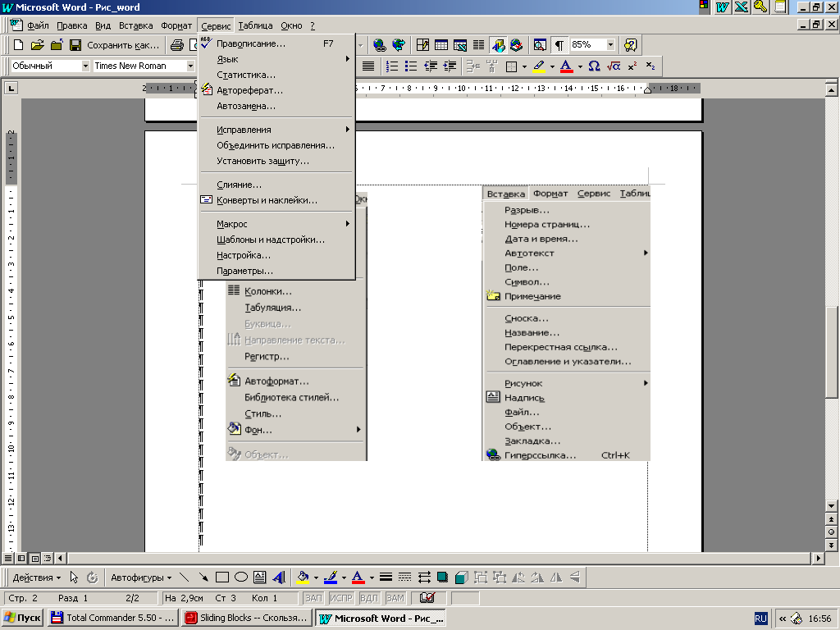Choose Правописание in Сервис menu
This screenshot has width=840, height=630.
click(x=276, y=43)
